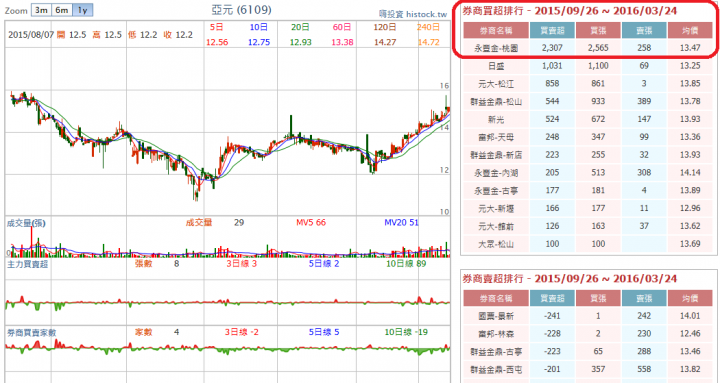
Task: Open broker 國票-景新 in sell ranking
Action: click(495, 316)
